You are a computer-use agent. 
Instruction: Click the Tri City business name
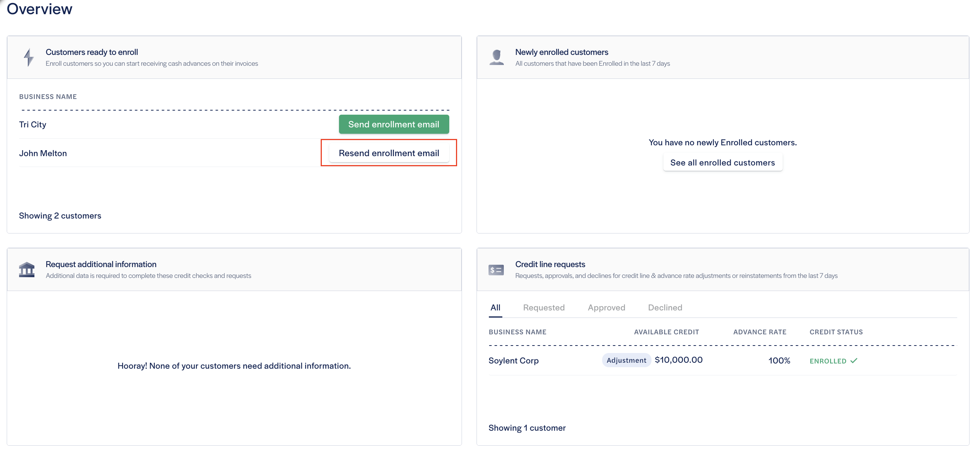[x=33, y=124]
